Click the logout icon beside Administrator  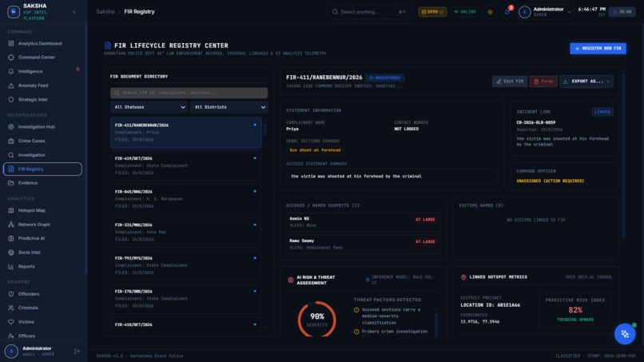point(77,352)
